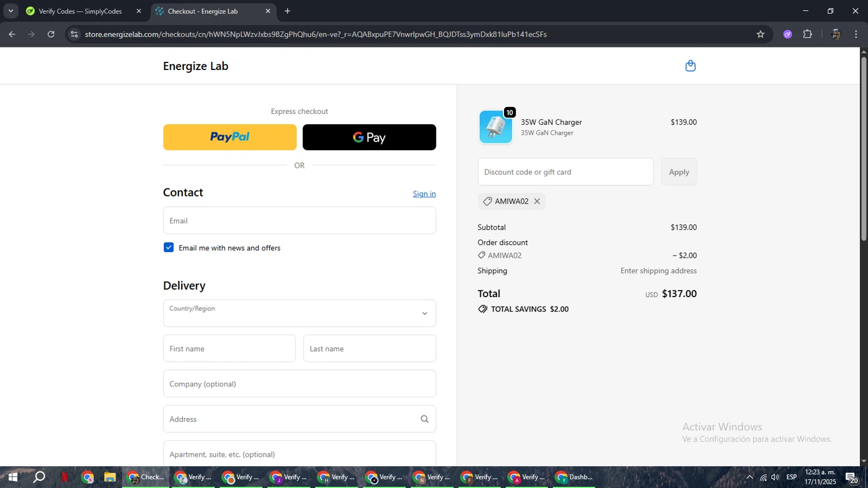Open the notification center icon
This screenshot has width=868, height=488.
tap(852, 478)
